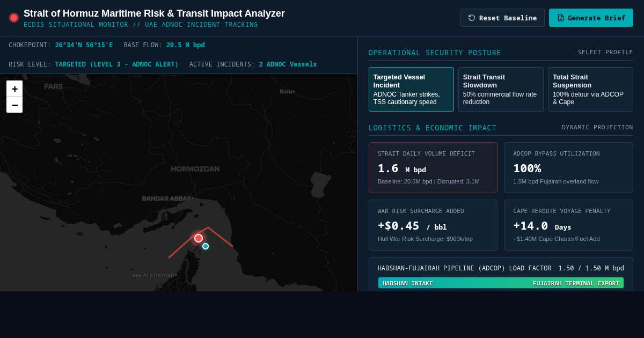Viewport: 644px width, 338px height.
Task: Click risk level TARGETED (LEVEL 3 - ADNOC ALERT)
Action: coord(116,64)
